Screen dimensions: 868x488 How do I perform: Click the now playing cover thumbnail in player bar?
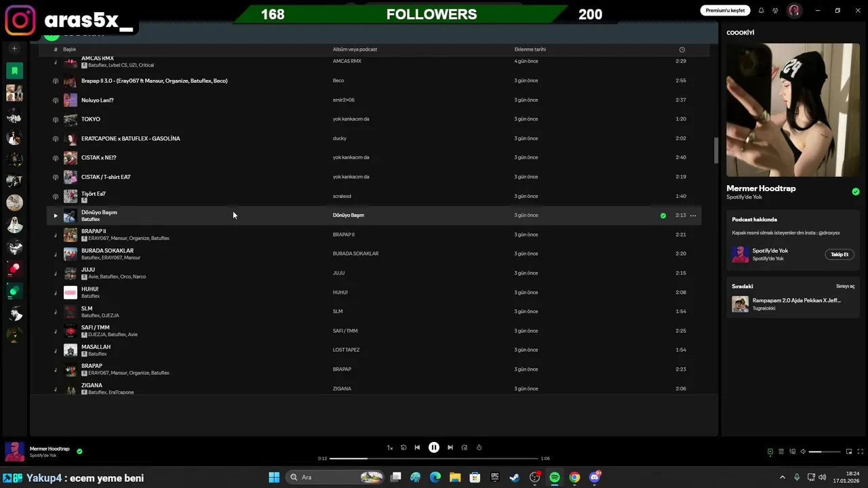[x=14, y=451]
